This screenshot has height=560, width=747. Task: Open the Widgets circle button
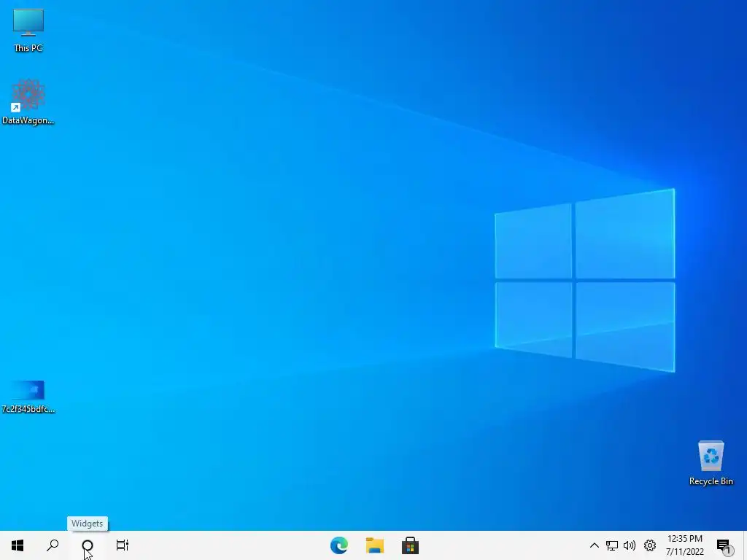[x=88, y=545]
